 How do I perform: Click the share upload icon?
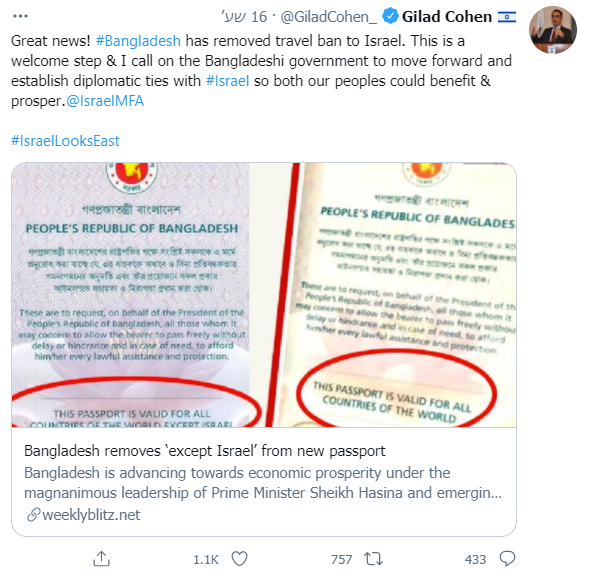click(101, 559)
